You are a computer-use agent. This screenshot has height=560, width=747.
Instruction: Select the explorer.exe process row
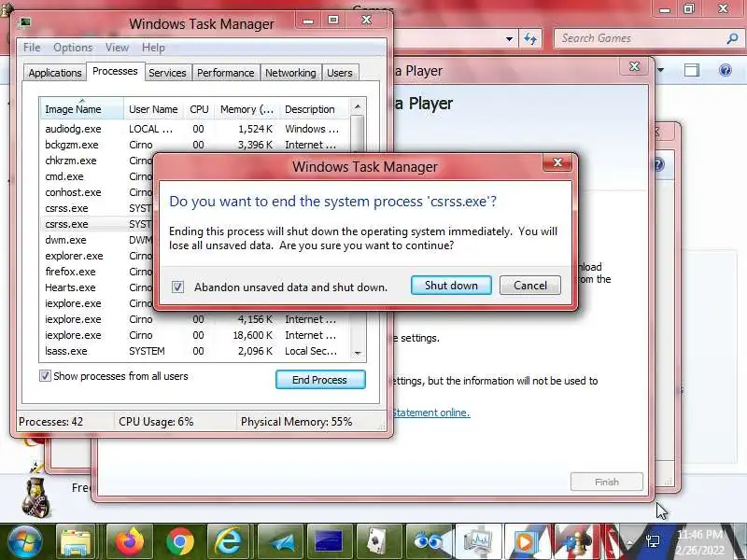(97, 256)
